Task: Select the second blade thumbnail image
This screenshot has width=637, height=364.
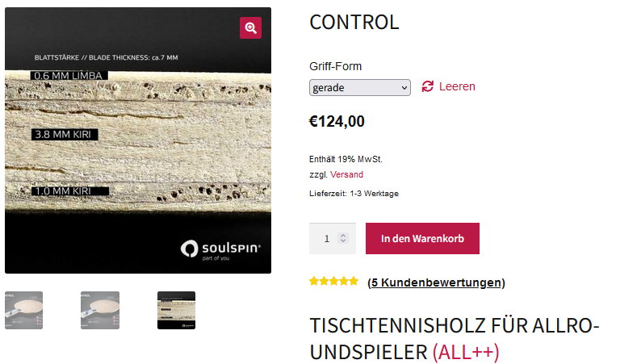Action: [100, 311]
